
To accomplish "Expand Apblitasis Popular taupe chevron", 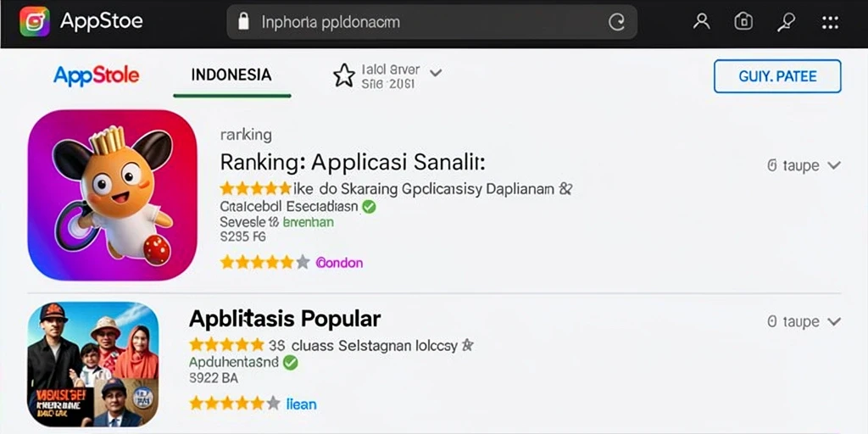I will 834,321.
